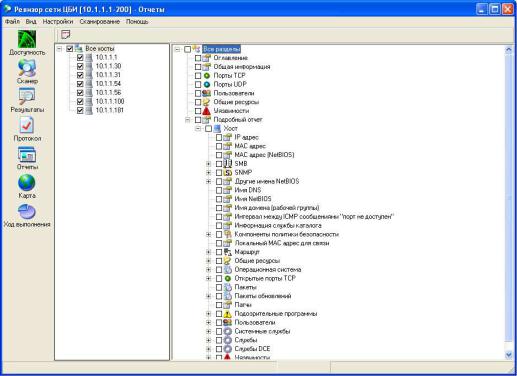517x376 pixels.
Task: Click the vertical scrollbar thumb in sections pane
Action: coord(509,198)
